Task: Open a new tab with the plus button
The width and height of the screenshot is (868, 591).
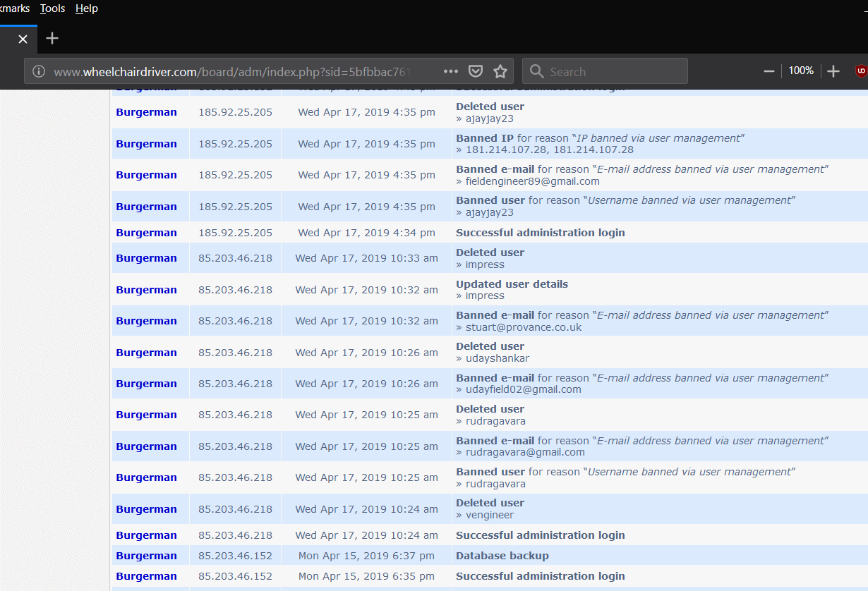Action: coord(52,38)
